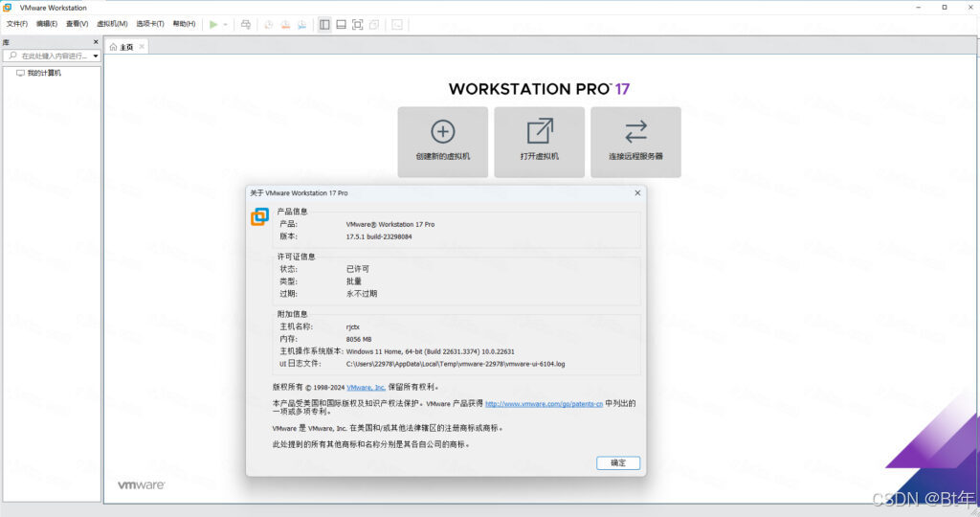Open the 虚拟机(M) menu

[x=112, y=24]
